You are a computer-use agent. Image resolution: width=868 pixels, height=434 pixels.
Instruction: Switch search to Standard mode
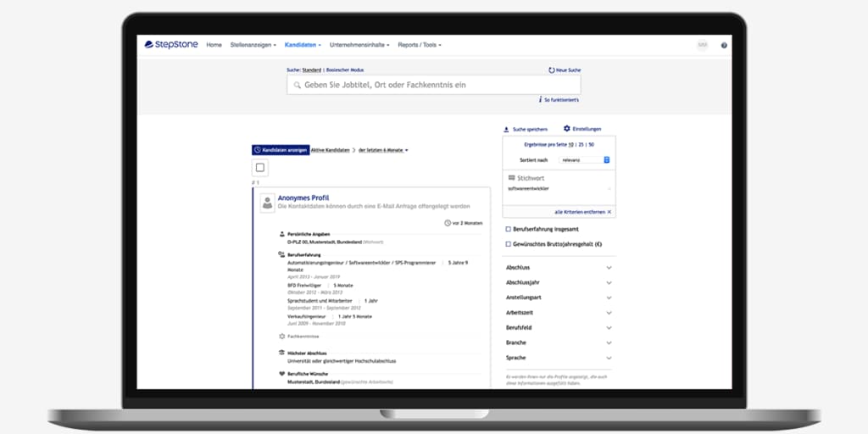tap(312, 70)
